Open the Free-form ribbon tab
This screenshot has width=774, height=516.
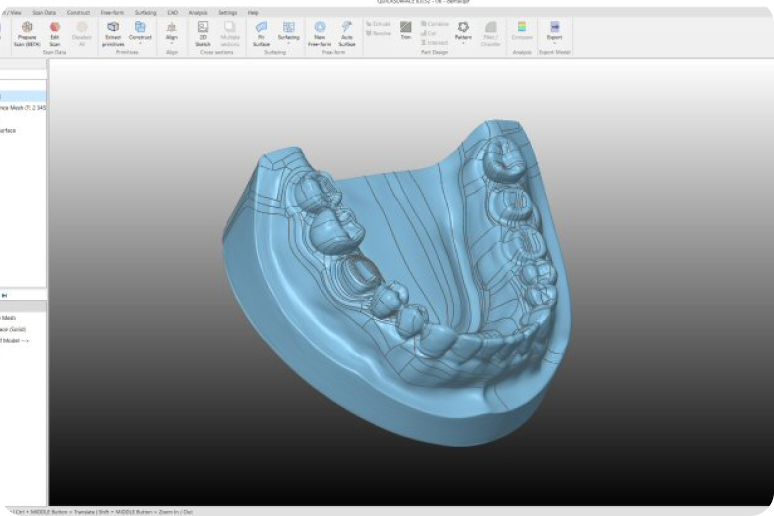(112, 12)
